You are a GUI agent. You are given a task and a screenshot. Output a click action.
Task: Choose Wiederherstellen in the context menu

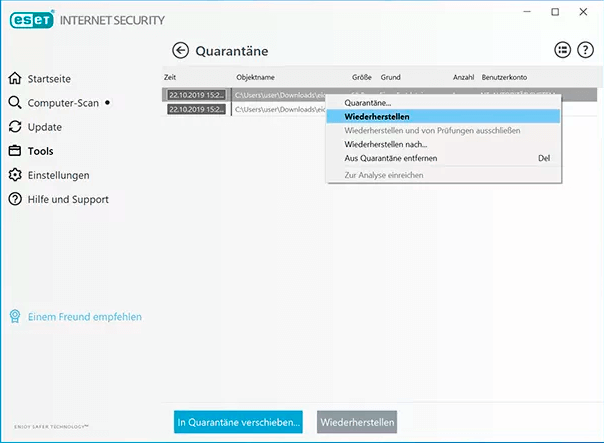coord(443,116)
